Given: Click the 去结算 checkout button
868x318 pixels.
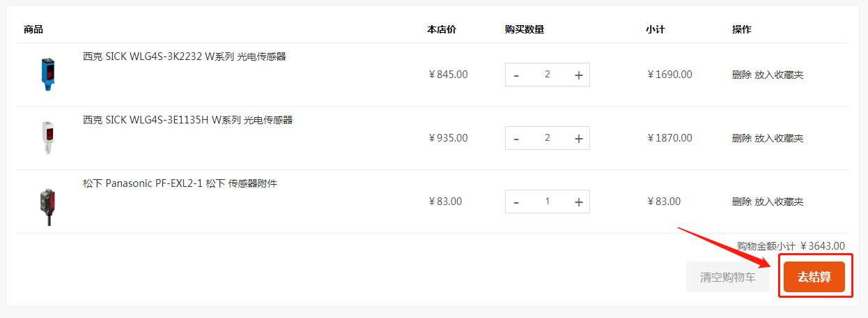Looking at the screenshot, I should [814, 277].
